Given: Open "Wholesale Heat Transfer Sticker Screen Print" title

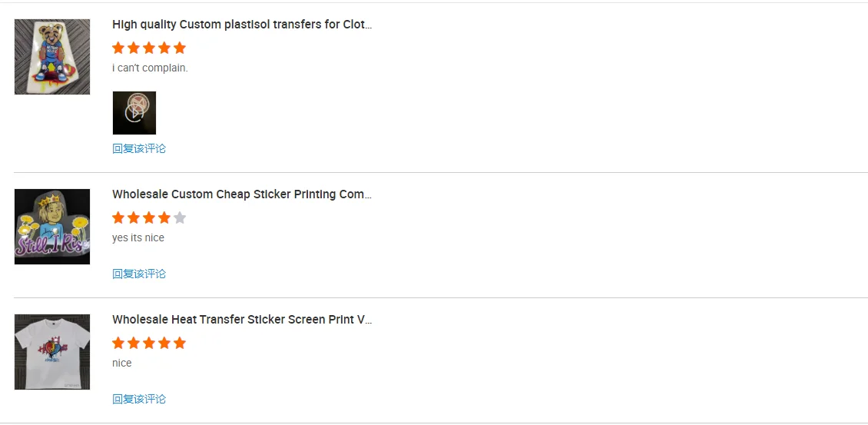Looking at the screenshot, I should click(242, 320).
